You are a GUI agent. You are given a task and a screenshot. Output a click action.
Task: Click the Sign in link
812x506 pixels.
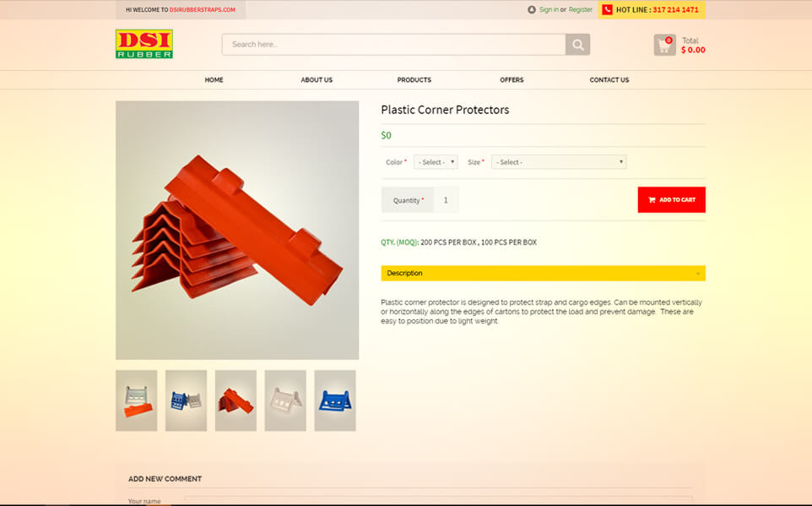[x=549, y=10]
